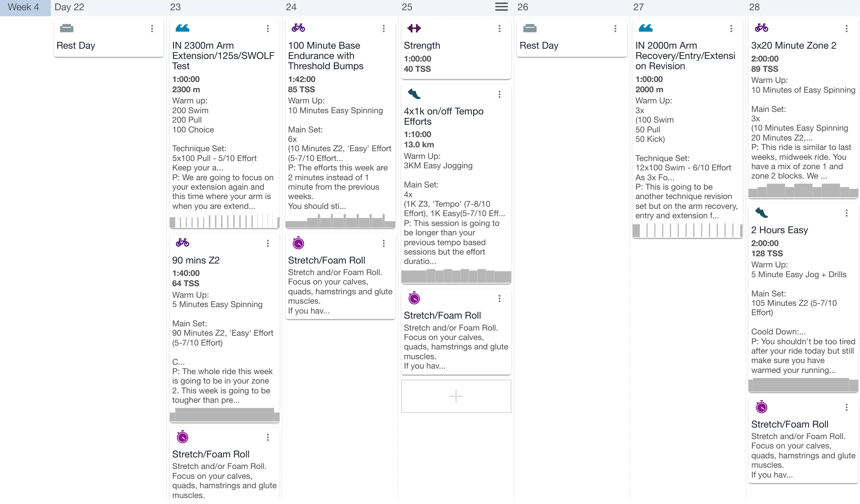Select the Week 4 label
Viewport: 860px width, 504px height.
click(x=24, y=7)
